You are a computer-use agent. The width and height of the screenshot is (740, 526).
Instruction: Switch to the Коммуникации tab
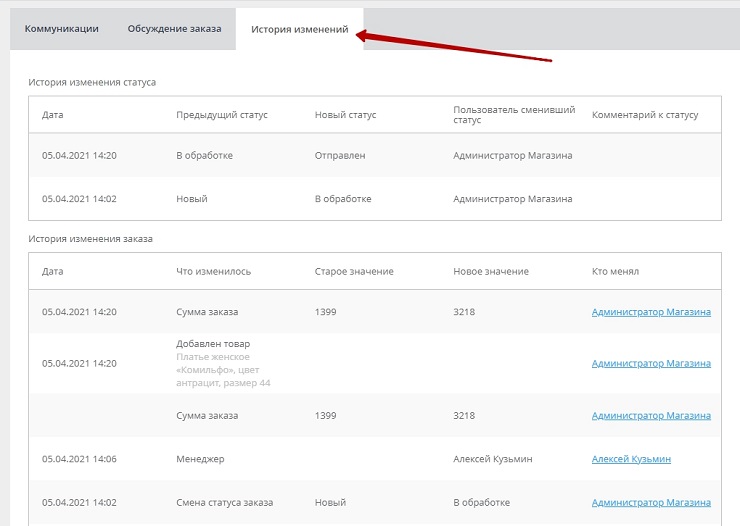(x=62, y=29)
